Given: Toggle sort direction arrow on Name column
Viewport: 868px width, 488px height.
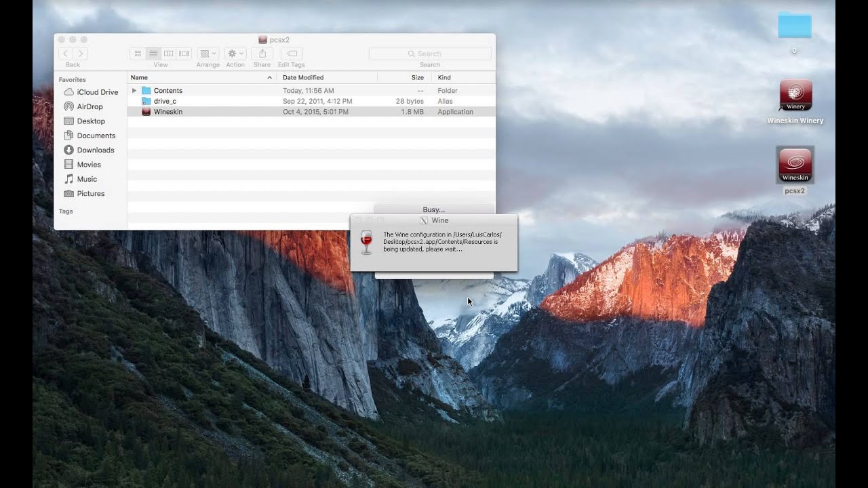Looking at the screenshot, I should click(x=270, y=78).
